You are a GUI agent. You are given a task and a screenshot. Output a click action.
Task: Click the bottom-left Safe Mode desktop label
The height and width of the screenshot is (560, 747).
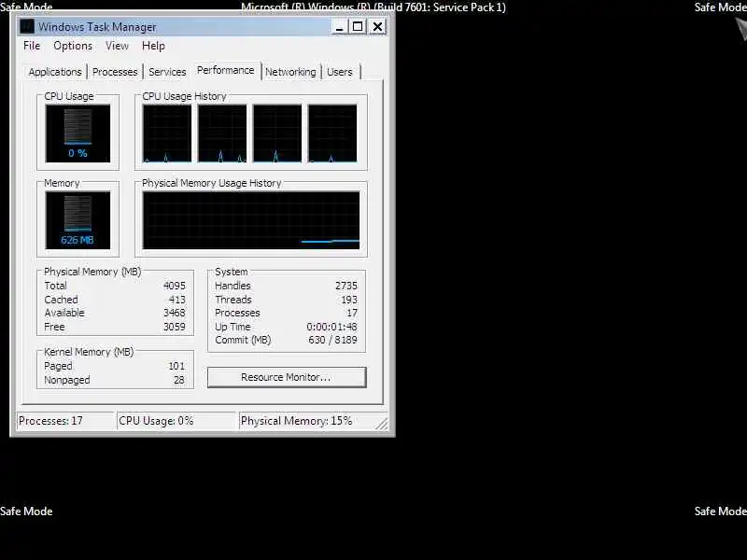[26, 511]
